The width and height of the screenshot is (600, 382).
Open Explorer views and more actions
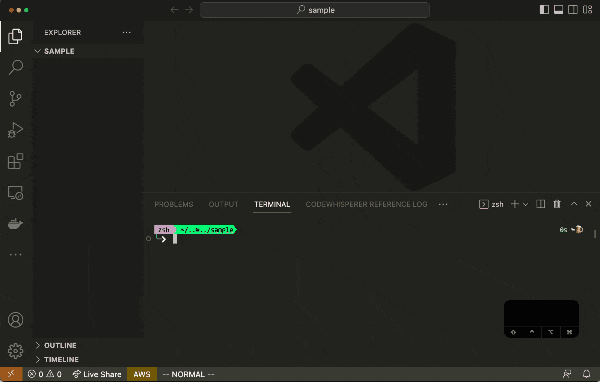point(127,33)
